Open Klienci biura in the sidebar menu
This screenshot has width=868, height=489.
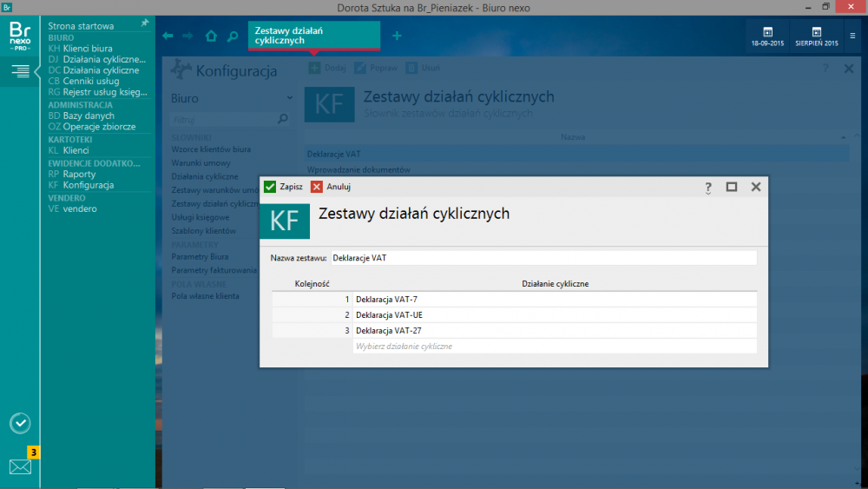point(88,49)
